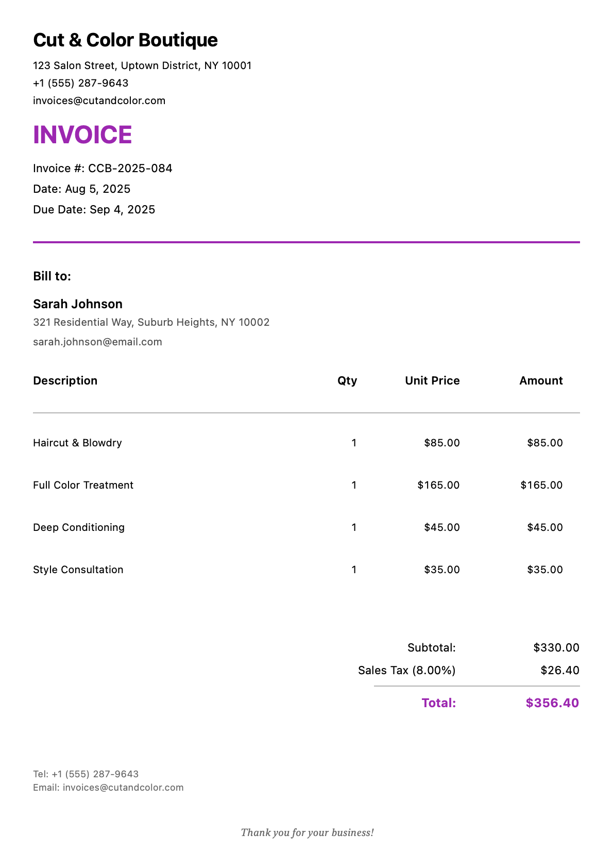This screenshot has height=868, width=613.
Task: Click the $356.40 total value
Action: [x=553, y=703]
